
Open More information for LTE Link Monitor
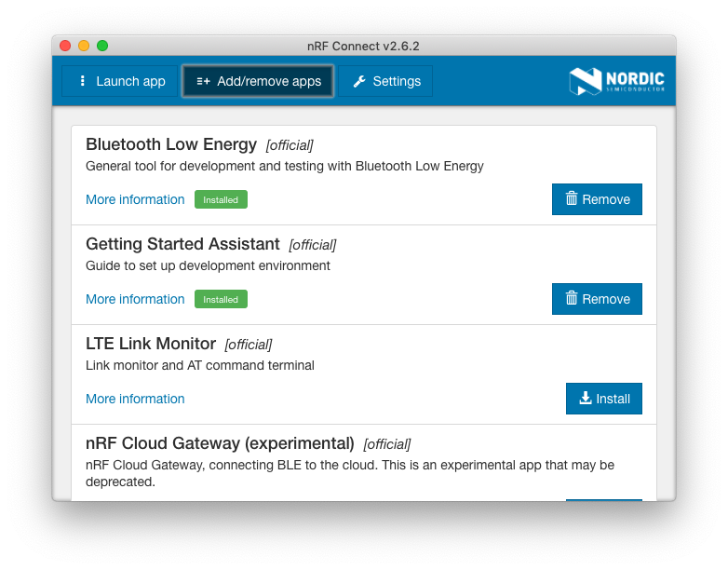[x=135, y=399]
